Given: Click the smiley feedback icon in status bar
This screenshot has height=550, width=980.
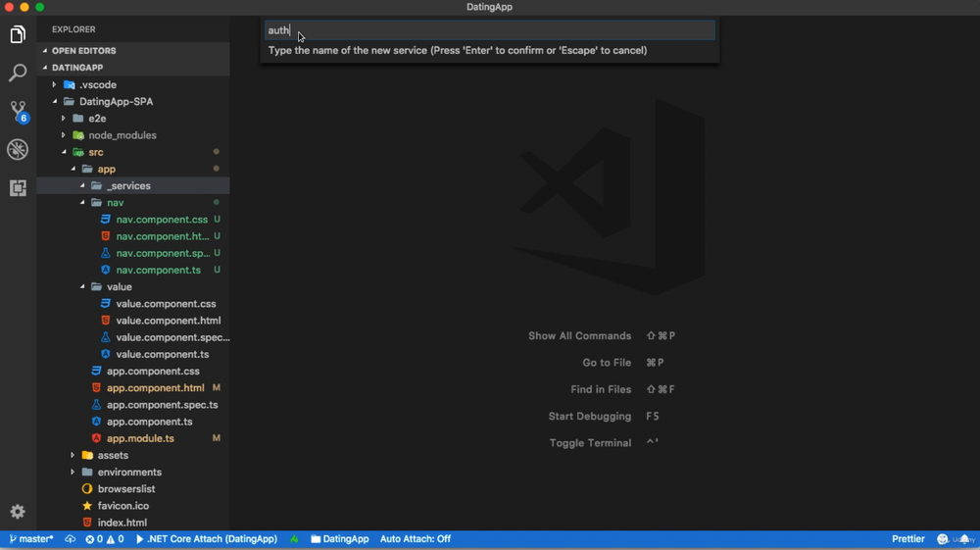Looking at the screenshot, I should point(943,539).
